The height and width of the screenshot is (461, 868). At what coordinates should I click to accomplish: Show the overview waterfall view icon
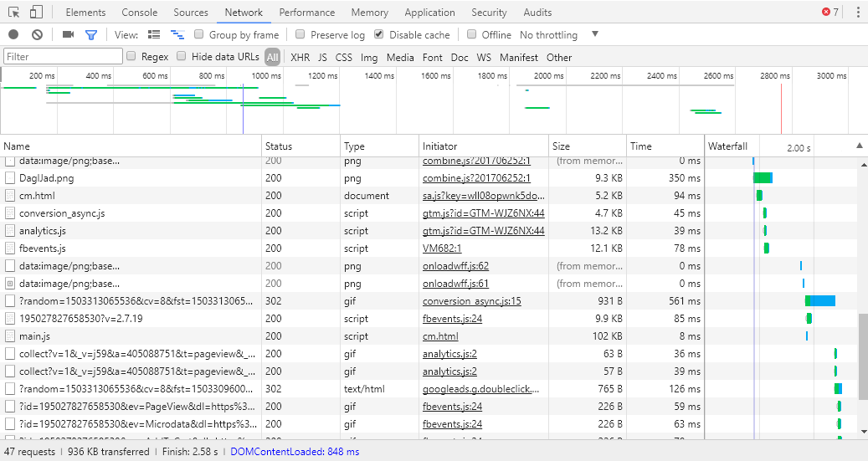tap(177, 34)
